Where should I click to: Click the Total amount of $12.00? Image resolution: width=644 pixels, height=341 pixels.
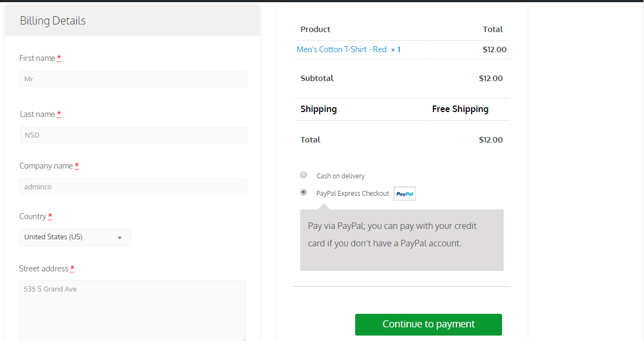(x=491, y=139)
